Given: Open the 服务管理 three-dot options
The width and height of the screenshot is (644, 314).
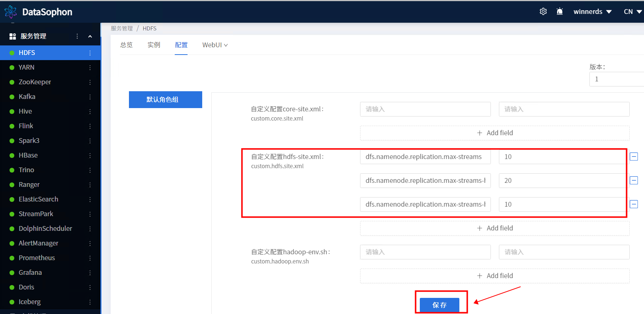Looking at the screenshot, I should coord(77,36).
